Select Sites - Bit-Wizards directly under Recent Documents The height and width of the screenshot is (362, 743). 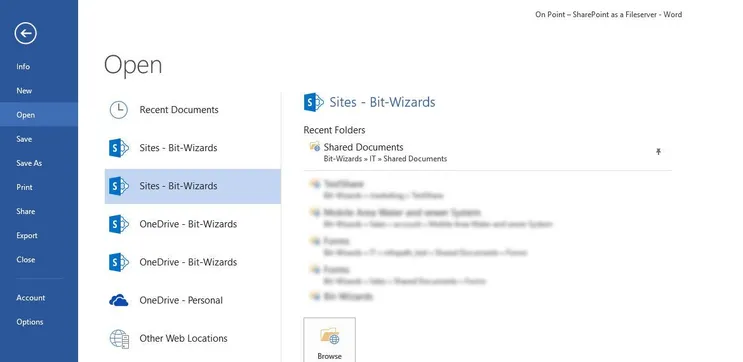192,148
